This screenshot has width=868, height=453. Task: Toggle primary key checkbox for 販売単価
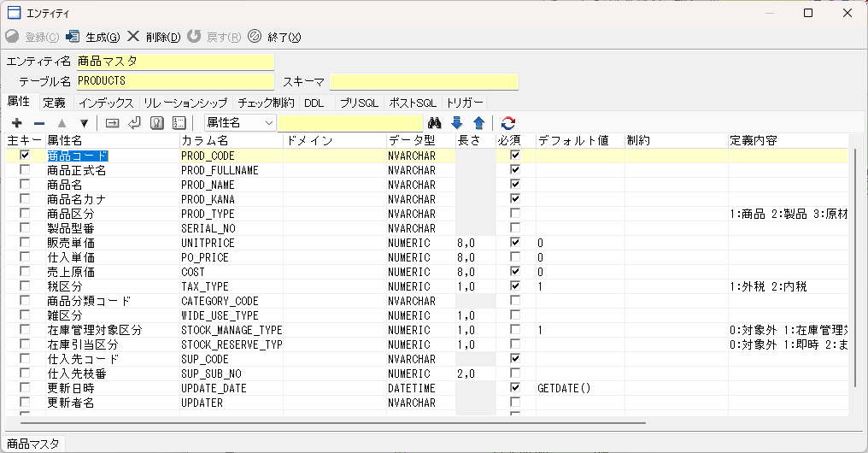click(25, 242)
